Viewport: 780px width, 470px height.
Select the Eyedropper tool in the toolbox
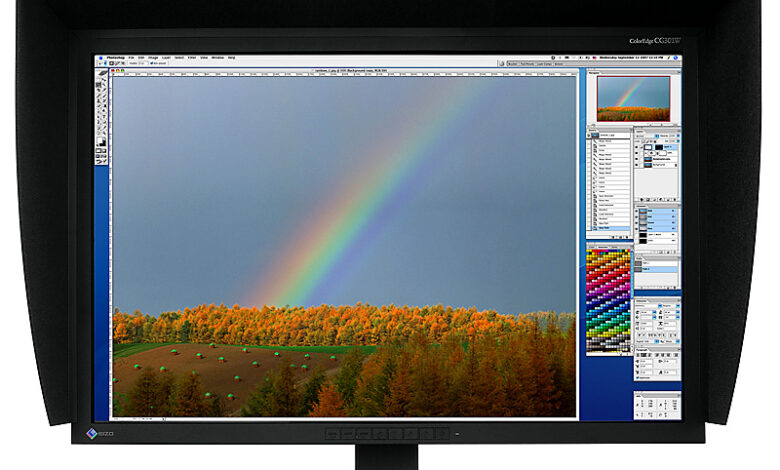104,127
